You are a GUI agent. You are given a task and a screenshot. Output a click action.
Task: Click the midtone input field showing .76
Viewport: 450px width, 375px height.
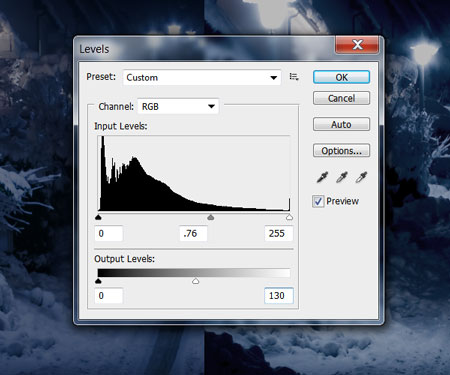pyautogui.click(x=193, y=233)
